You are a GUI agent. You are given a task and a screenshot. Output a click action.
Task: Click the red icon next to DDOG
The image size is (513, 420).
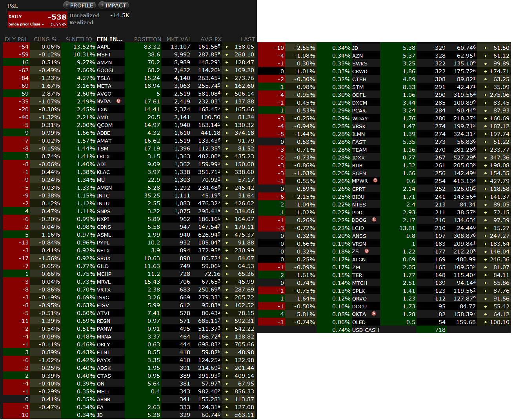point(374,220)
